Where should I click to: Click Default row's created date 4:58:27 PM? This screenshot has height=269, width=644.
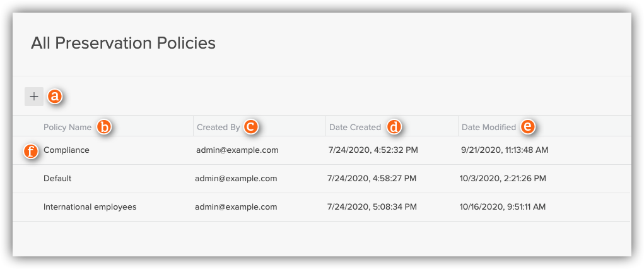372,178
